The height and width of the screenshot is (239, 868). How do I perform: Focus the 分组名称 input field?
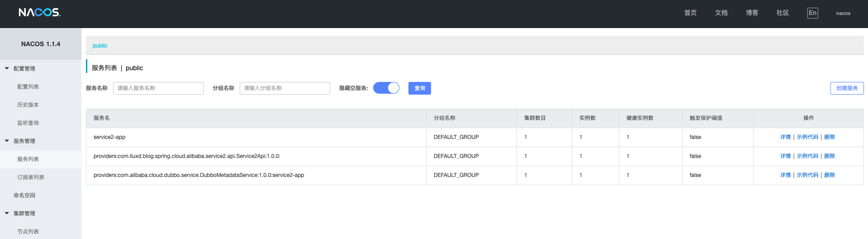285,88
